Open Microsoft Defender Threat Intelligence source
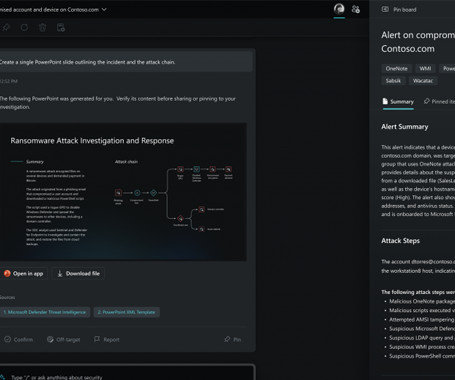The width and height of the screenshot is (455, 380). (45, 312)
